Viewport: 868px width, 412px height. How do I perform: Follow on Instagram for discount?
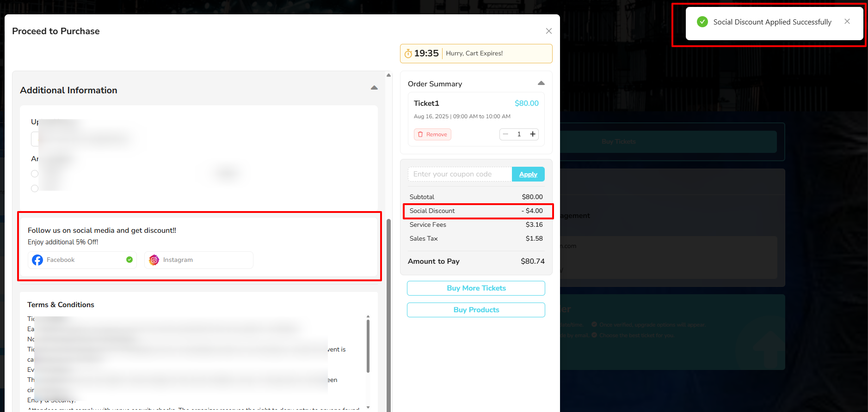point(199,260)
